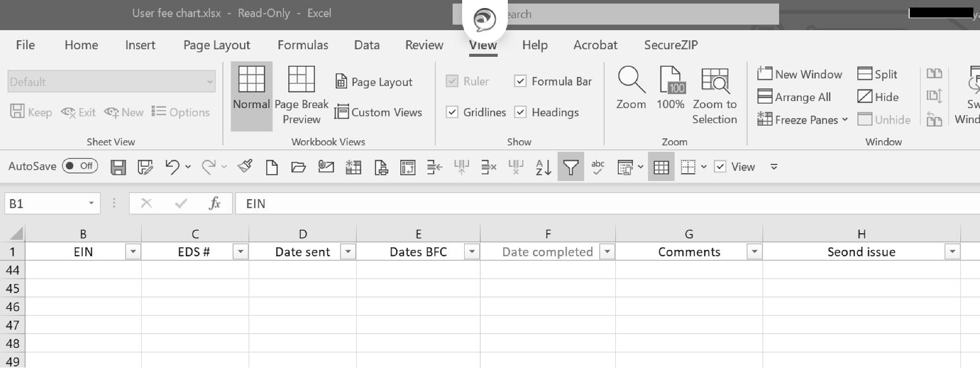The height and width of the screenshot is (368, 980).
Task: Click the Undo arrow icon
Action: (x=172, y=167)
